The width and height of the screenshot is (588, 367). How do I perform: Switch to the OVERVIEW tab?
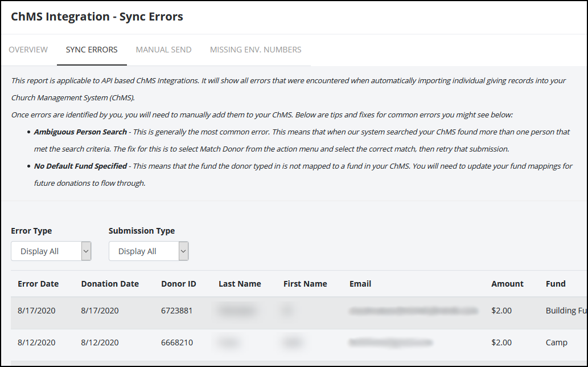pyautogui.click(x=28, y=50)
